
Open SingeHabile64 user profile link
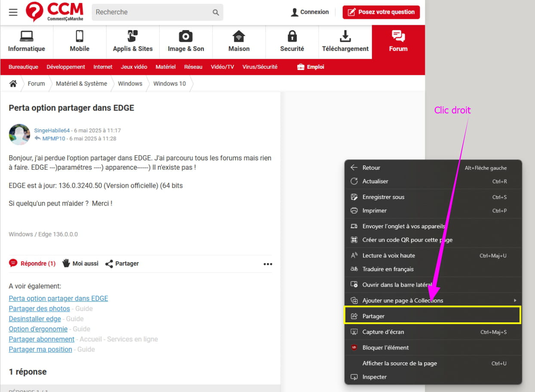[x=52, y=130]
